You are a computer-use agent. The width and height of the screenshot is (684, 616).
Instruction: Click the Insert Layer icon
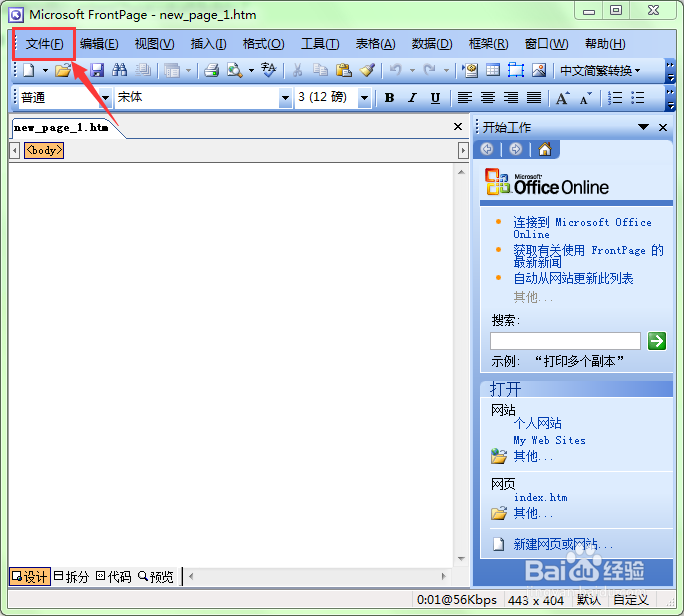516,70
